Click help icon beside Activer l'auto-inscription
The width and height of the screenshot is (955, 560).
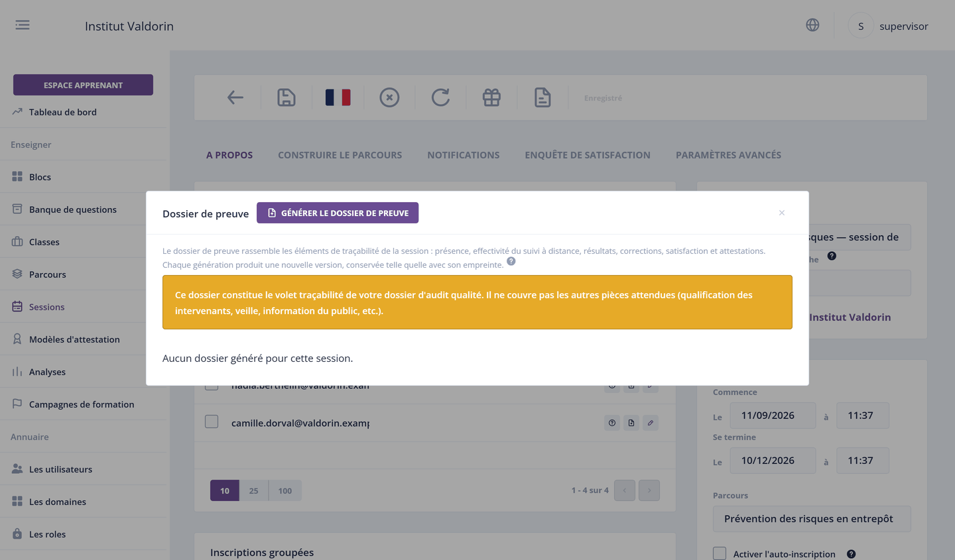[x=851, y=554]
